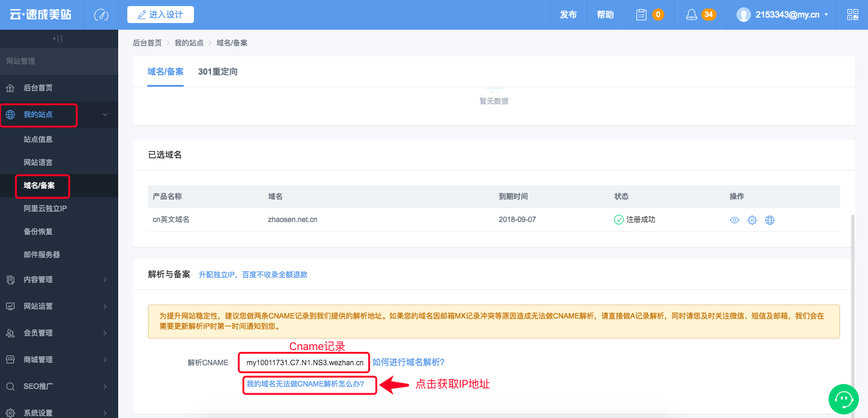Click the home icon beside 后台首页
The height and width of the screenshot is (418, 868).
pos(10,88)
